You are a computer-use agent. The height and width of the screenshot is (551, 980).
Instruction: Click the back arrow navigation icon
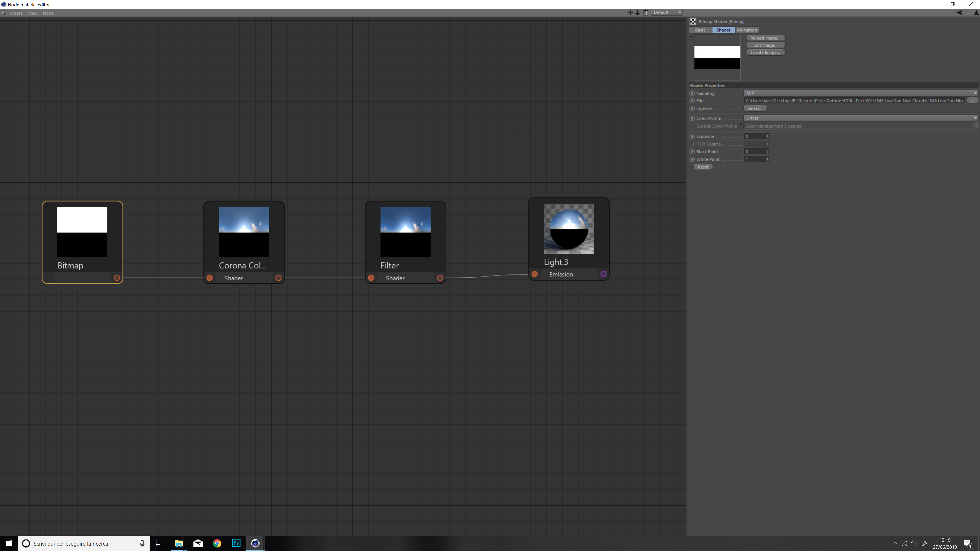[959, 12]
